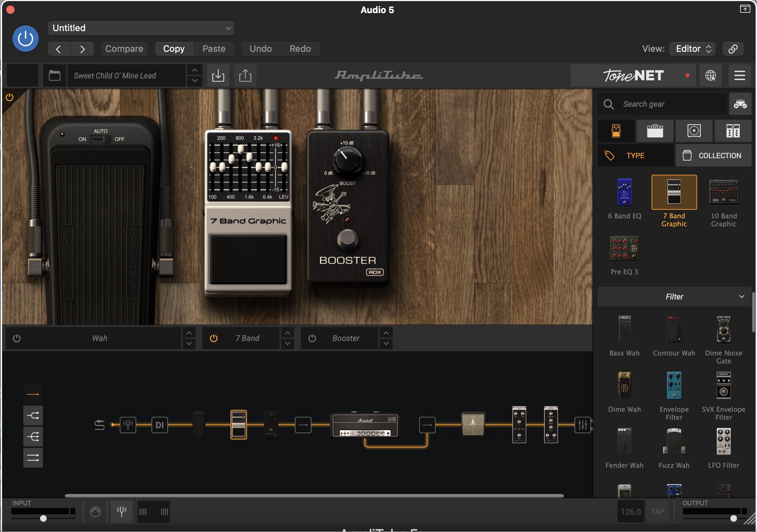This screenshot has height=532, width=757.
Task: Select the 7 Band Graphic pedal thumbnail
Action: [674, 192]
